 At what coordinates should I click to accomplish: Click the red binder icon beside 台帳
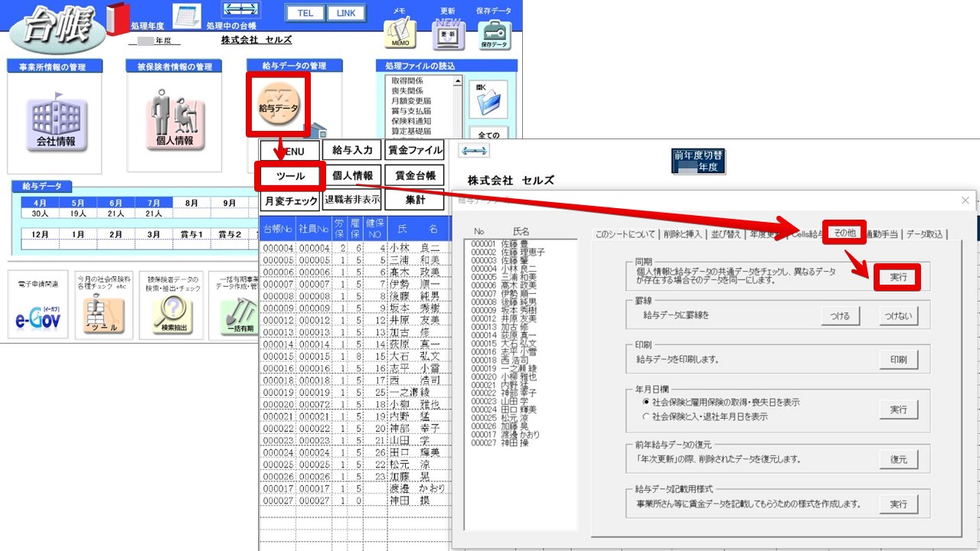coord(119,18)
